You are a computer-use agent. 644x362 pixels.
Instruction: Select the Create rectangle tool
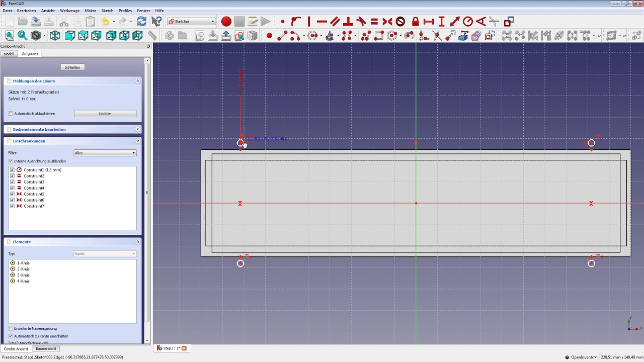379,36
